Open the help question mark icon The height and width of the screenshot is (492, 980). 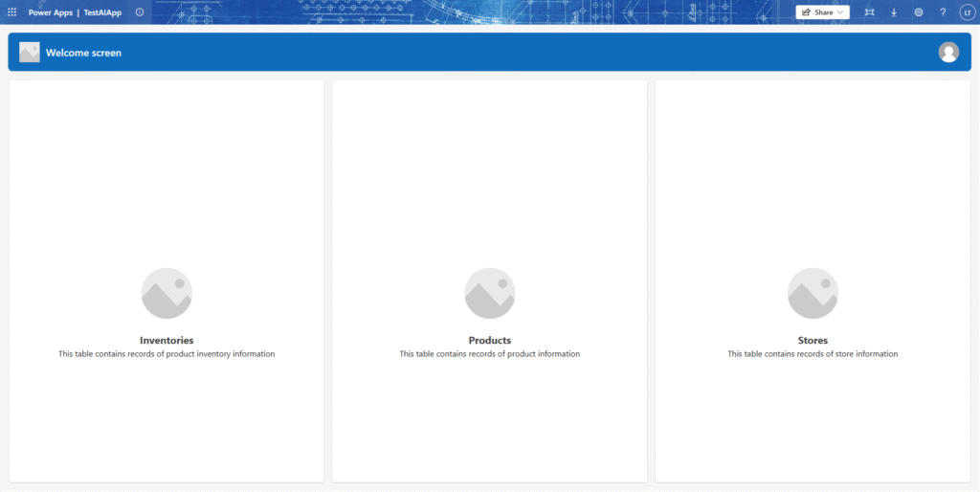tap(943, 12)
